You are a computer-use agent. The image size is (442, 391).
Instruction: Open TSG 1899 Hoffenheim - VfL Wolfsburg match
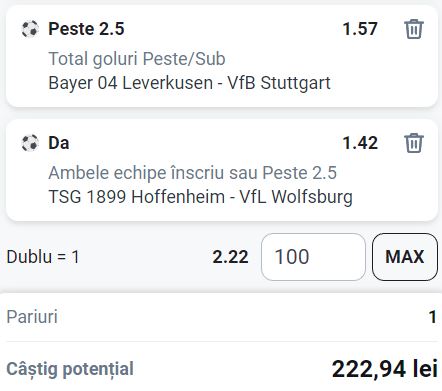click(x=200, y=197)
